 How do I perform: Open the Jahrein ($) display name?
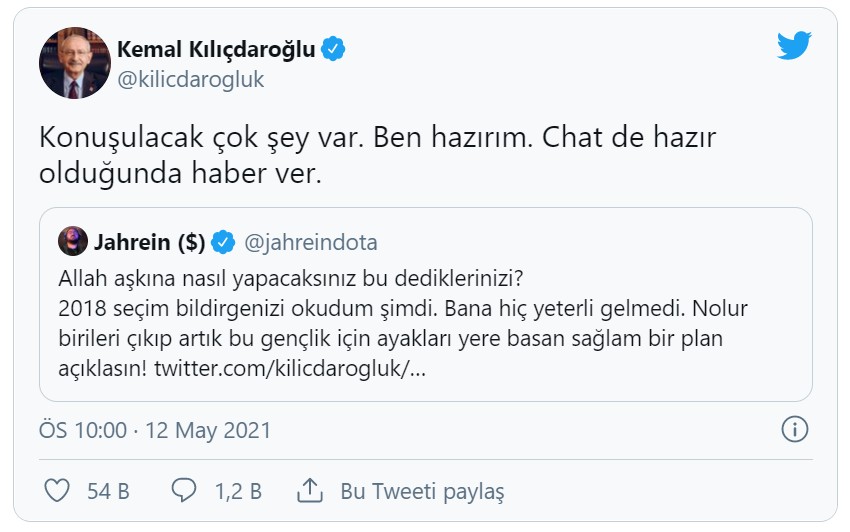click(x=149, y=242)
